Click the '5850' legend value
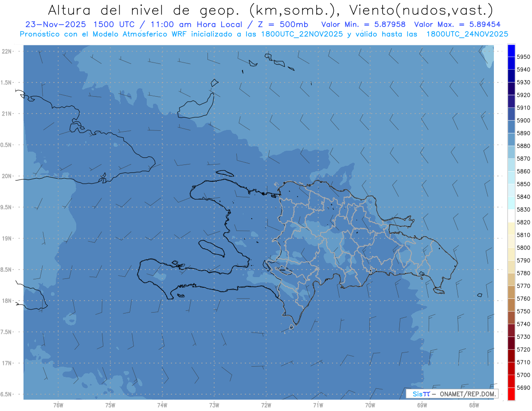The width and height of the screenshot is (532, 411). click(x=524, y=184)
